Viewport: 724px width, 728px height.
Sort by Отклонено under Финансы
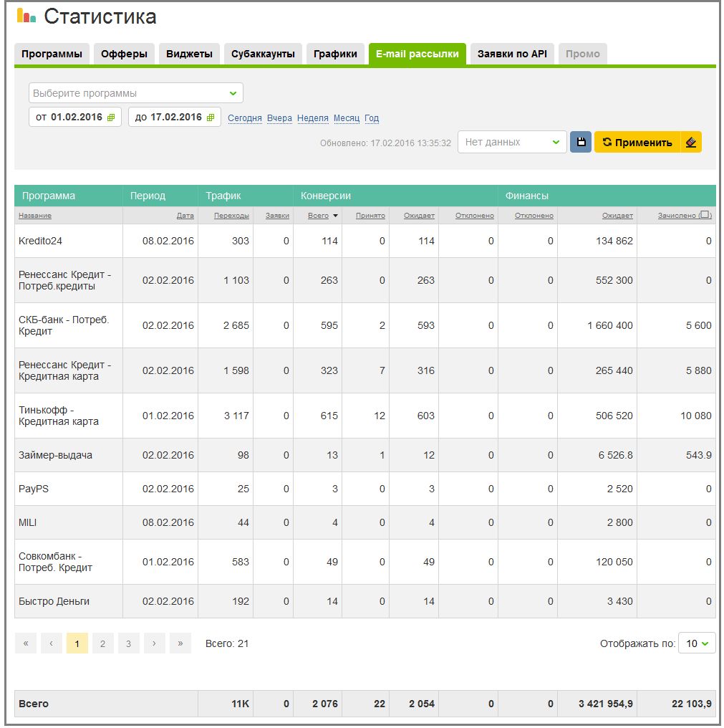[x=534, y=216]
